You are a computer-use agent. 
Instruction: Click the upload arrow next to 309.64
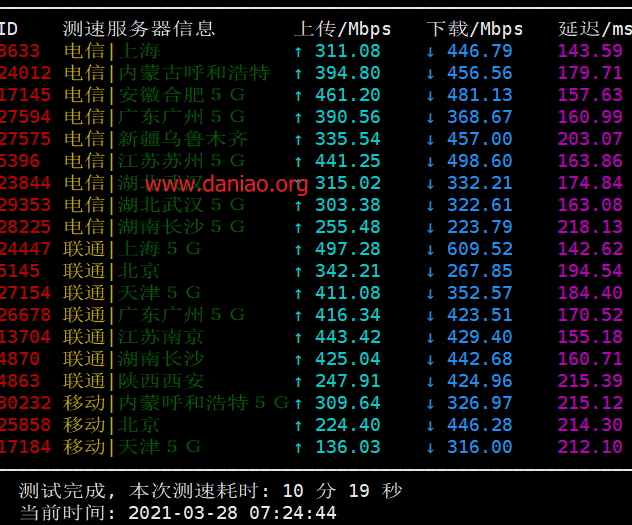click(298, 403)
